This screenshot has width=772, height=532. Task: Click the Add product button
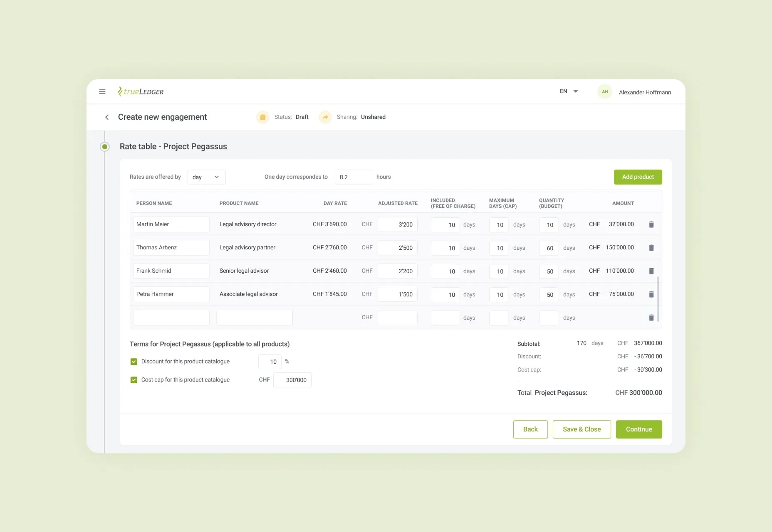[x=638, y=177]
